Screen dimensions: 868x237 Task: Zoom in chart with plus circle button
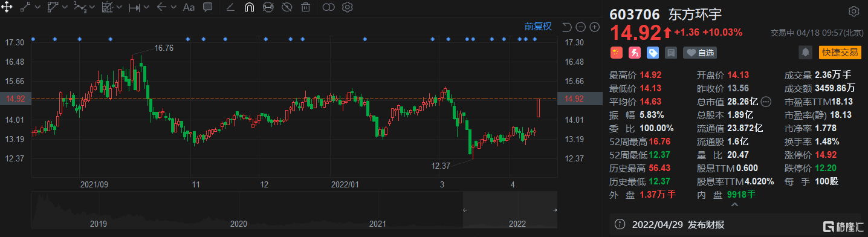594,27
